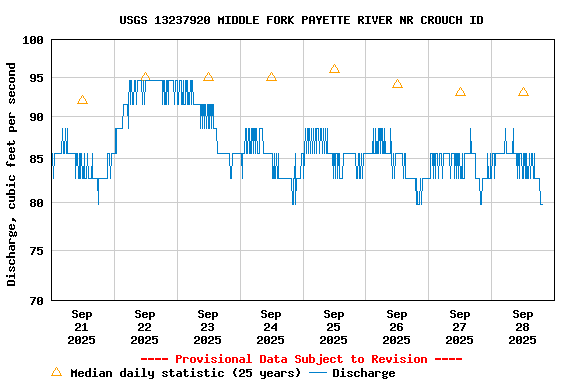Click the Sep 25 2025 date label
576x384 pixels.
pyautogui.click(x=334, y=327)
